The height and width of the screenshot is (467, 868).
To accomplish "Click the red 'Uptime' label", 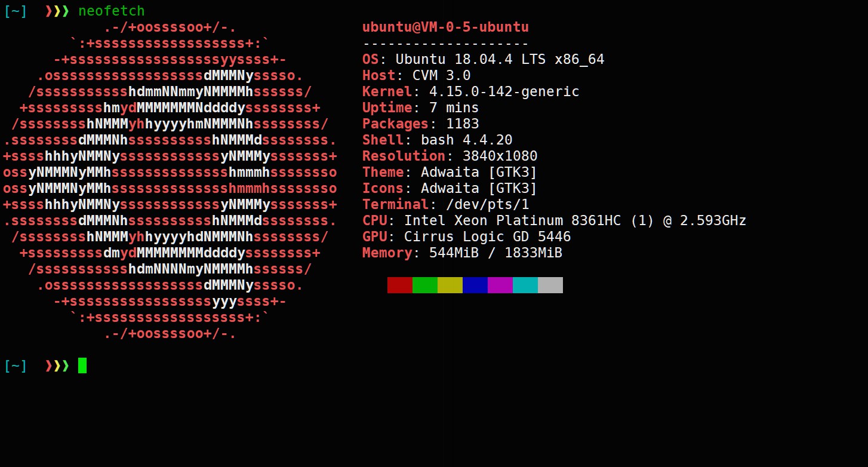I will pyautogui.click(x=387, y=108).
